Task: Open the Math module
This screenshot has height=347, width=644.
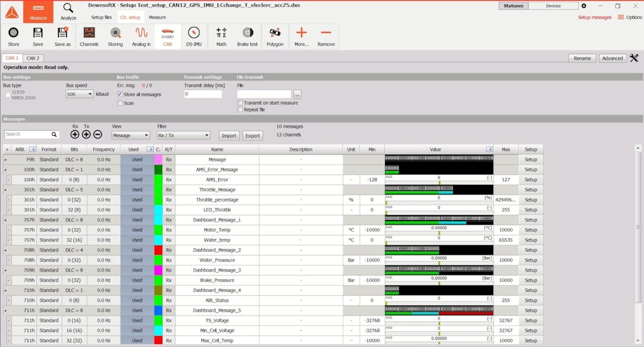Action: pos(221,36)
